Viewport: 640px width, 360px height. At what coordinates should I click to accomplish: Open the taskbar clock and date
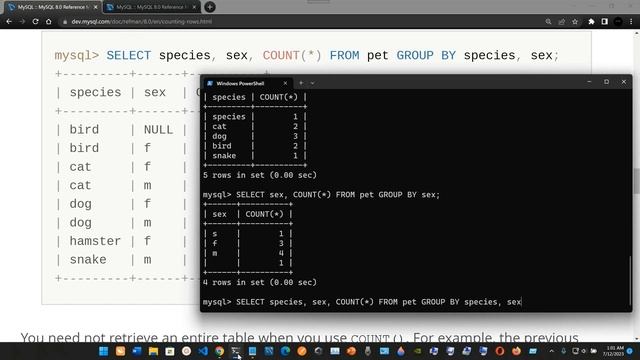(614, 351)
